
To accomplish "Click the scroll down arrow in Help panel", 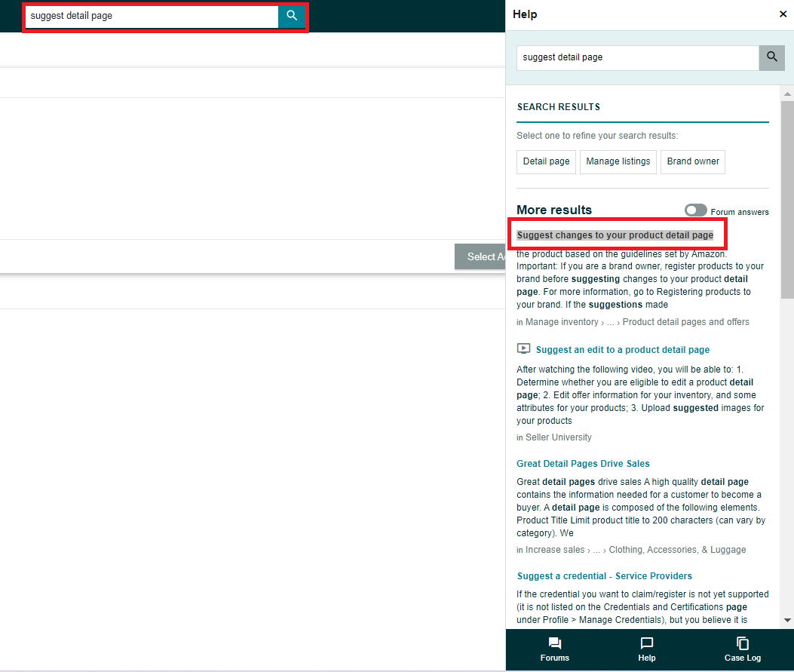I will (x=787, y=620).
